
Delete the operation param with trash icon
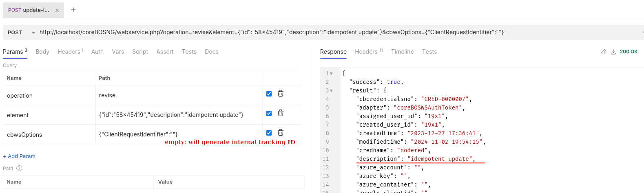[281, 94]
